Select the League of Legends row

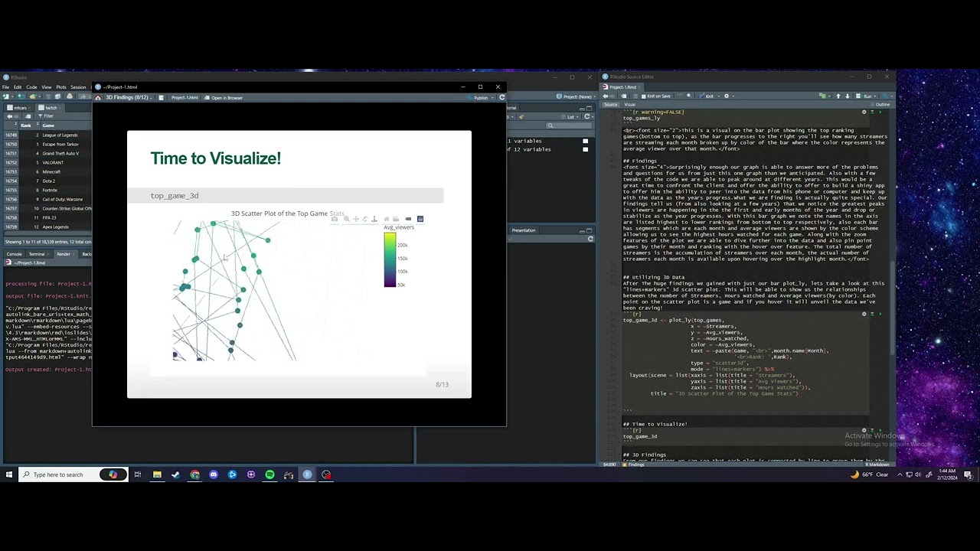pyautogui.click(x=46, y=135)
